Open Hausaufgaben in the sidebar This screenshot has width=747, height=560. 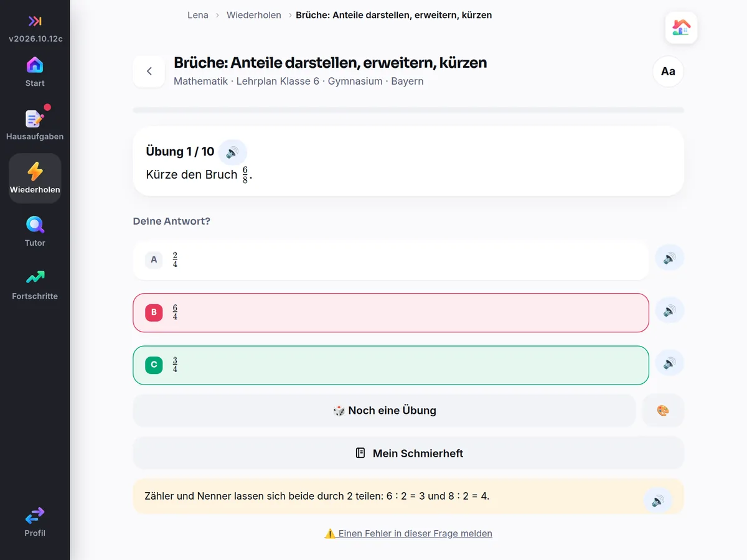click(35, 126)
